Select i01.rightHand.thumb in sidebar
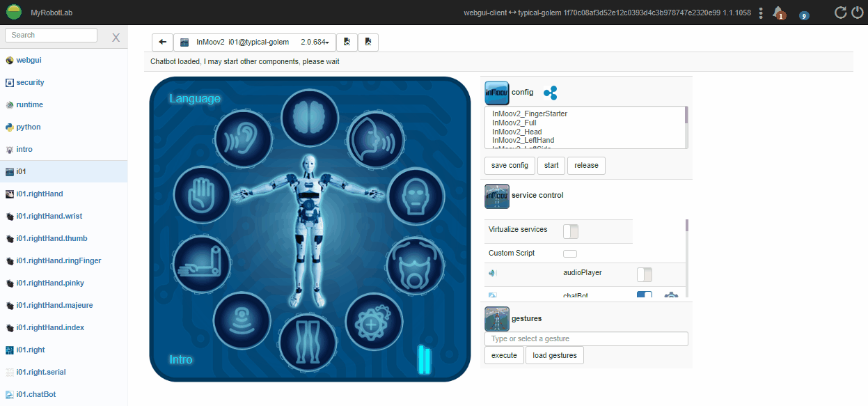Screen dimensions: 868x406 coord(52,239)
